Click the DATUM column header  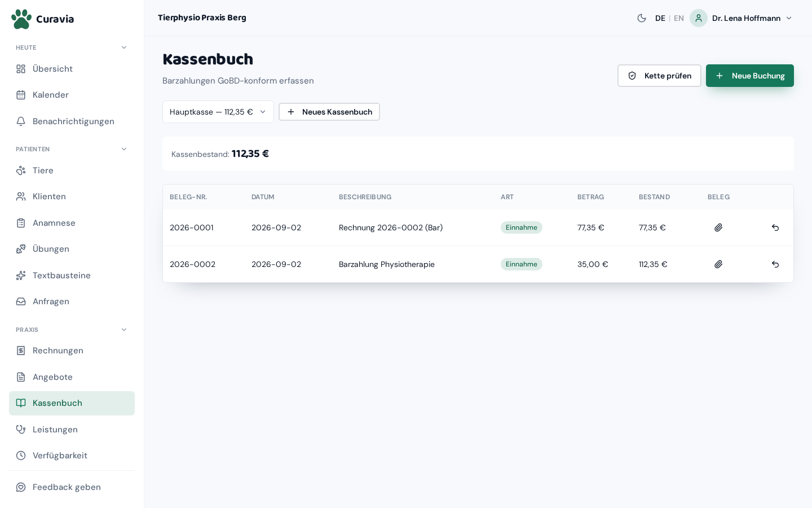pyautogui.click(x=263, y=197)
